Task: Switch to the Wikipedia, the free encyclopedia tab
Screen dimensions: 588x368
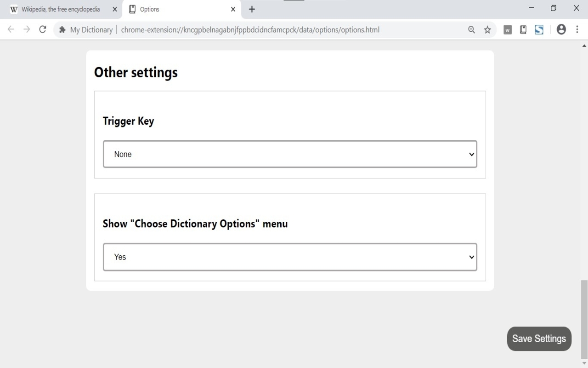Action: coord(60,9)
